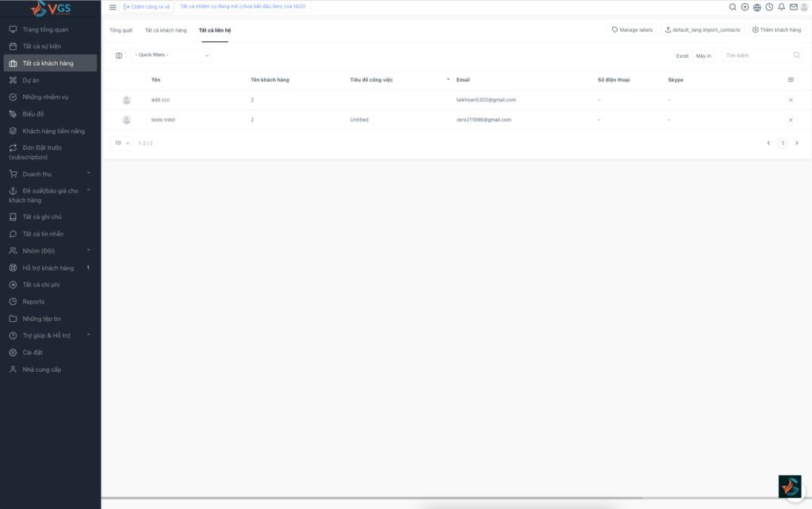Open contact tests trdst
This screenshot has width=812, height=509.
(x=163, y=120)
